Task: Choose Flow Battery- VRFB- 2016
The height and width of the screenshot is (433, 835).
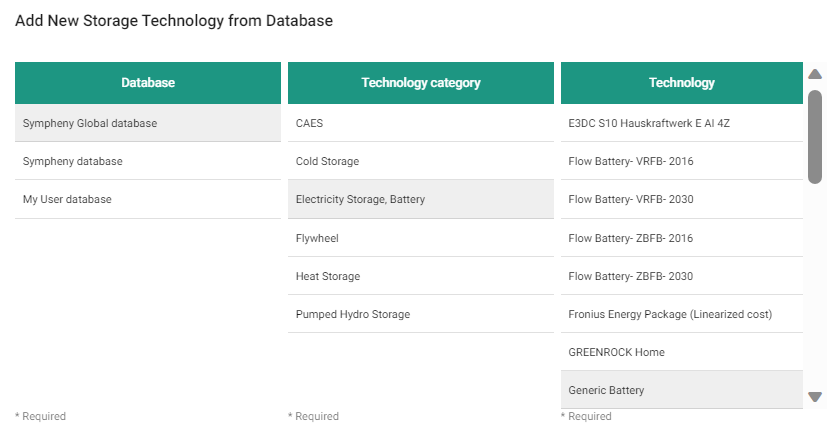Action: point(681,161)
